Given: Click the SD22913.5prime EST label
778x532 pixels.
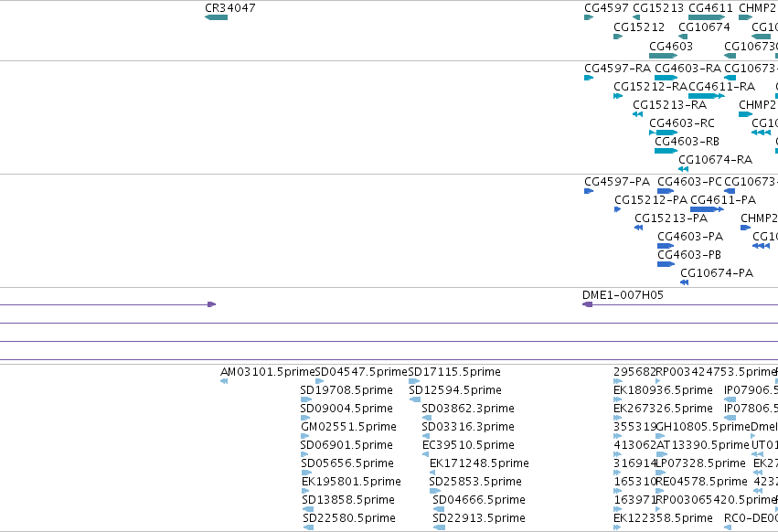Looking at the screenshot, I should tap(479, 518).
